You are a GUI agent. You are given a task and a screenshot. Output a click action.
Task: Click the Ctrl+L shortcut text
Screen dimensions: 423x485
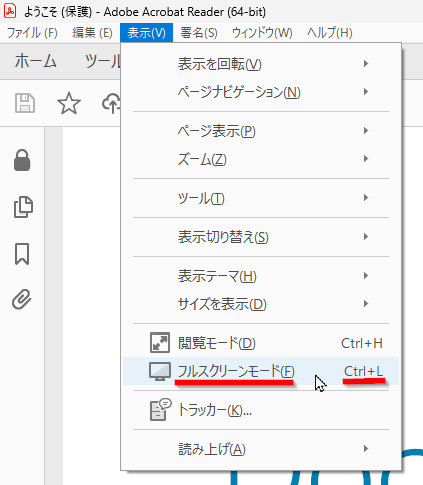pos(363,371)
